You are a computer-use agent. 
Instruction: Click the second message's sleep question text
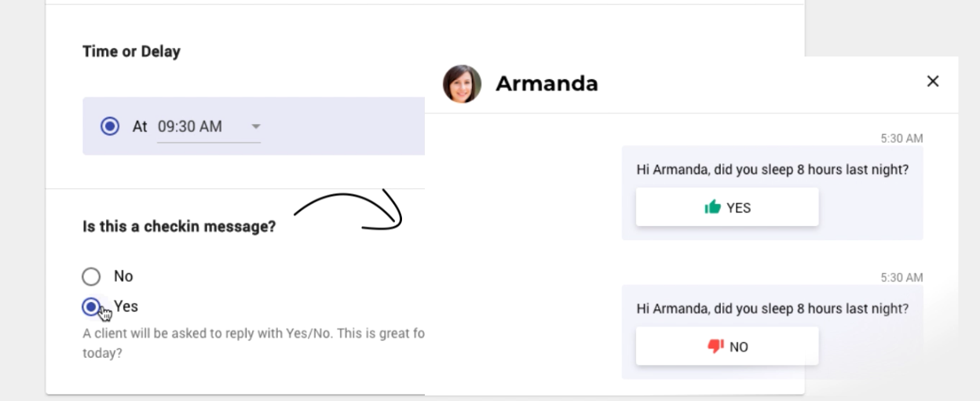pyautogui.click(x=772, y=308)
